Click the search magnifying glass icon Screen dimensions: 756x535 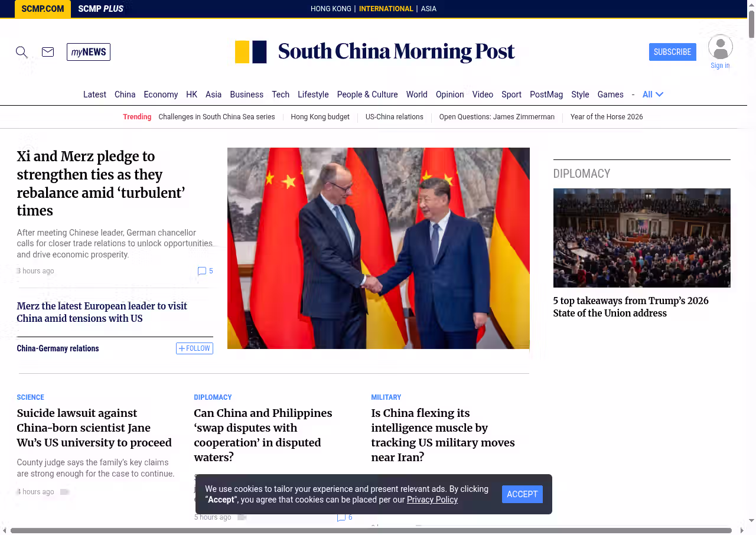pos(22,52)
